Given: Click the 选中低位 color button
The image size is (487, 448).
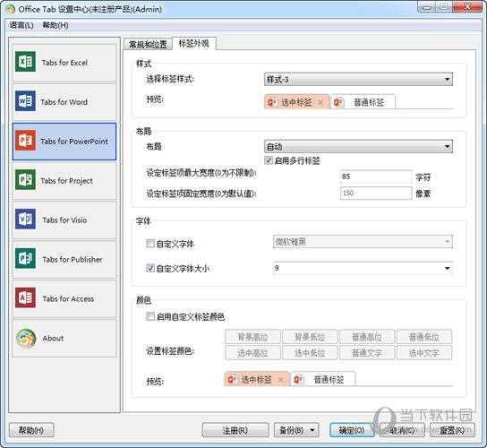Looking at the screenshot, I should (x=310, y=353).
